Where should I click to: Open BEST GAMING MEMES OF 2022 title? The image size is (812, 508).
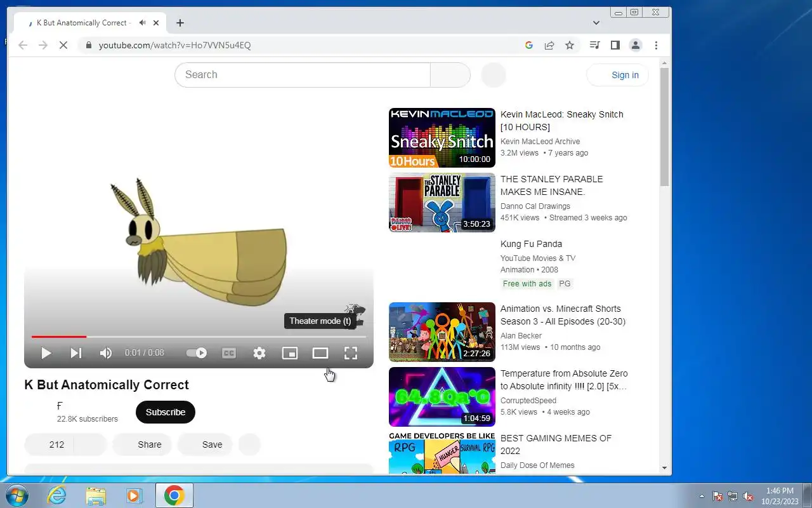[x=556, y=444]
